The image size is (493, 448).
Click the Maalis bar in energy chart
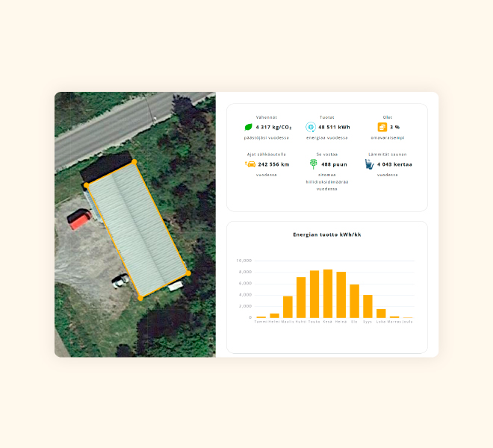(288, 307)
